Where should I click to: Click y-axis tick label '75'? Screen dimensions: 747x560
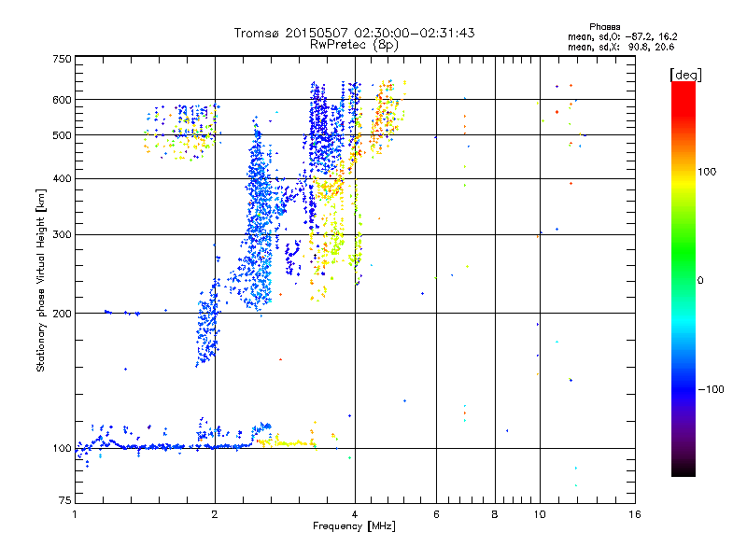point(65,500)
